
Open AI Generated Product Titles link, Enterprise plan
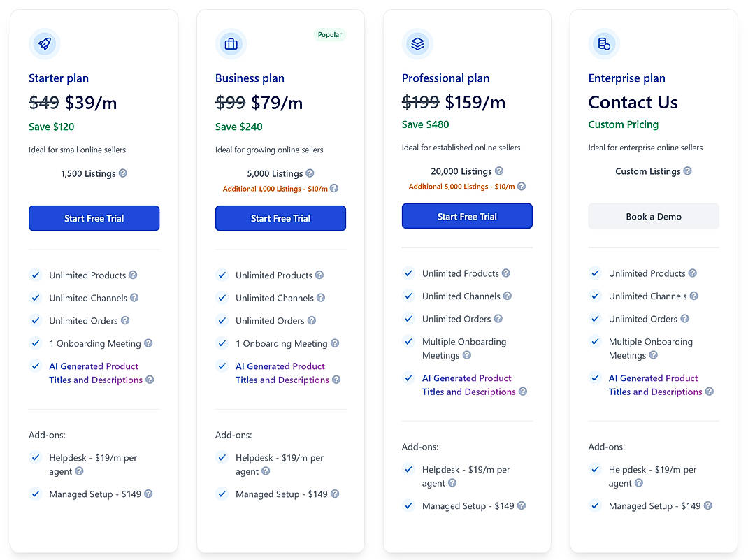(x=655, y=385)
